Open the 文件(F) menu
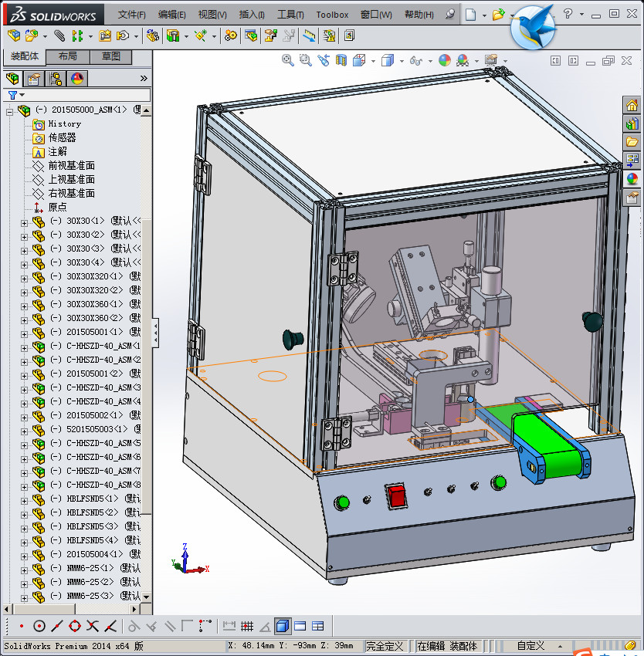Screen dimensions: 644x656 pyautogui.click(x=131, y=15)
